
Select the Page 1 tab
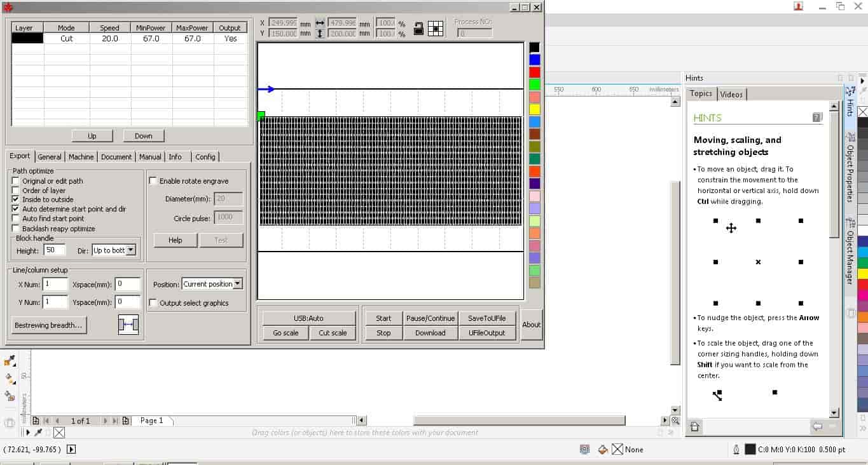coord(152,421)
